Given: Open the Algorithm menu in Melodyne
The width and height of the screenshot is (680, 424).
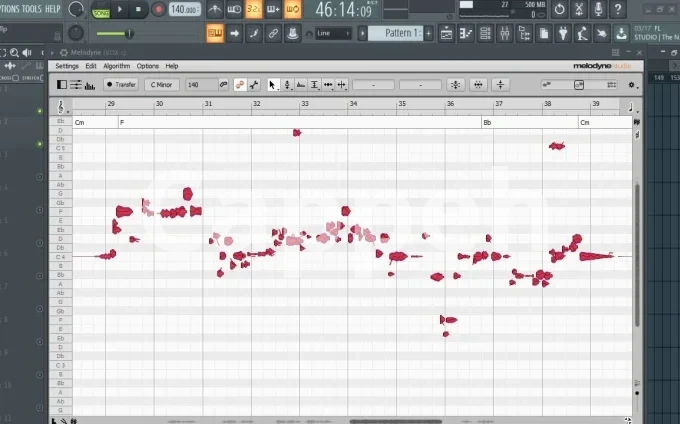Looking at the screenshot, I should (117, 66).
